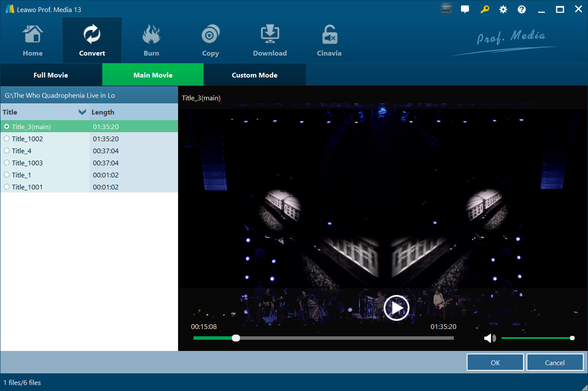Click the 00:01:02 length of Title_1
This screenshot has width=588, height=391.
[x=106, y=175]
